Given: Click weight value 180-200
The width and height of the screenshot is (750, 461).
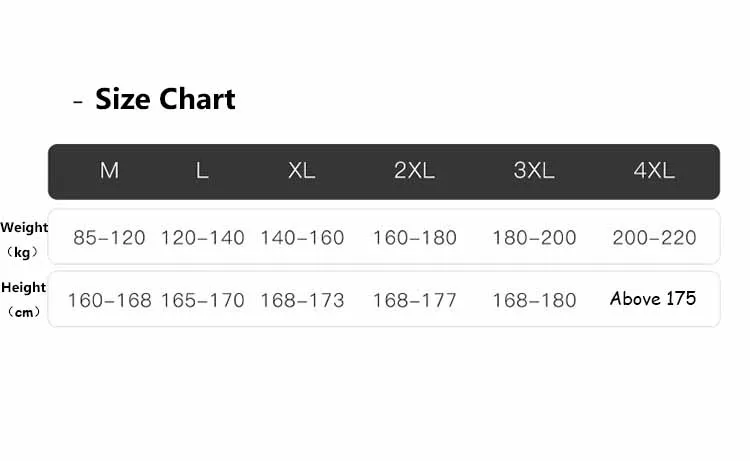Looking at the screenshot, I should (534, 238).
